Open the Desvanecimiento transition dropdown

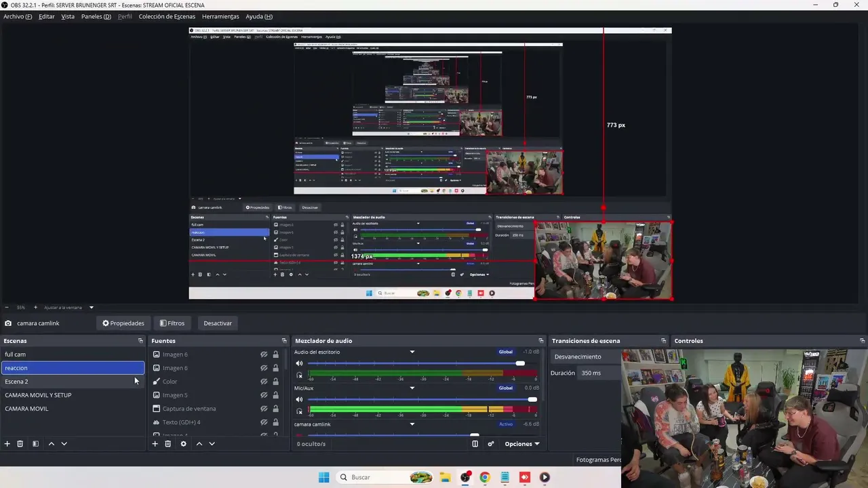click(x=586, y=357)
